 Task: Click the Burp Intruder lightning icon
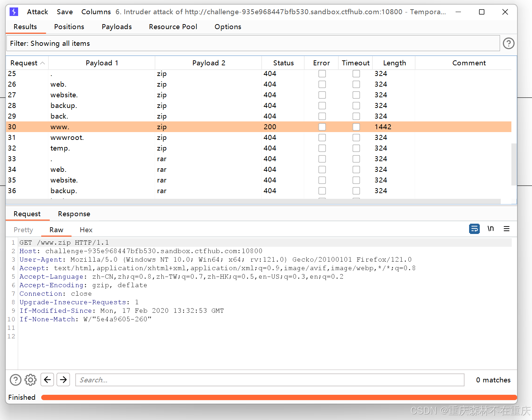tap(14, 12)
